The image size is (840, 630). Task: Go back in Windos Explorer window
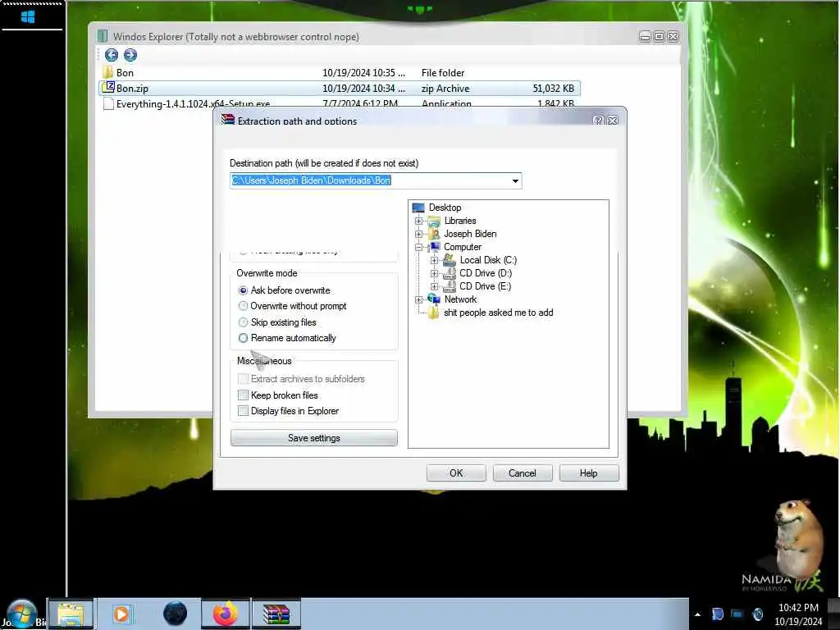pos(112,55)
